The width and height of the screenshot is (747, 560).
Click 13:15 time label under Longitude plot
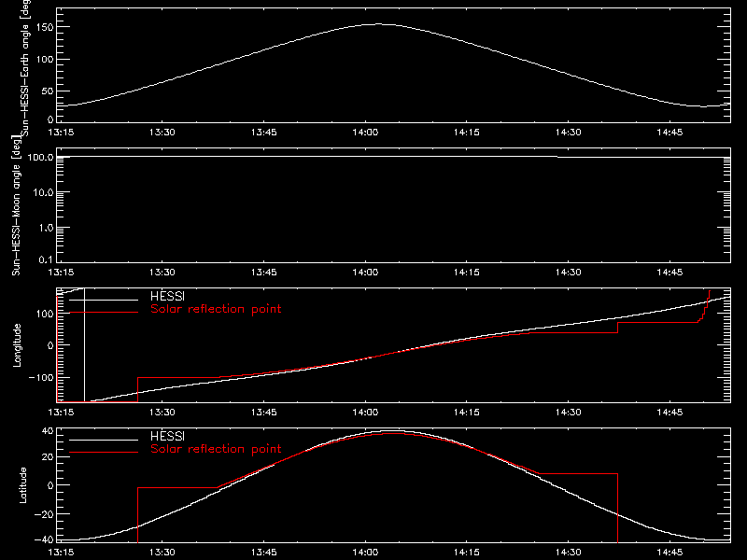[61, 413]
